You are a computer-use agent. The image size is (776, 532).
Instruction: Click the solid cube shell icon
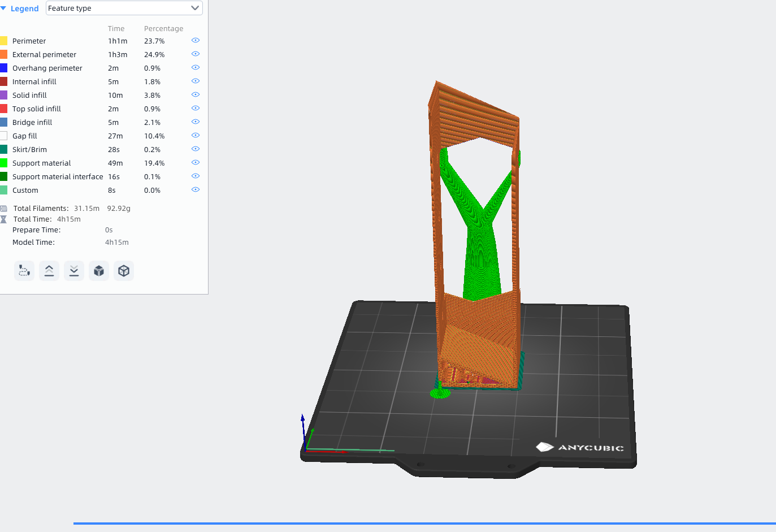pyautogui.click(x=99, y=271)
